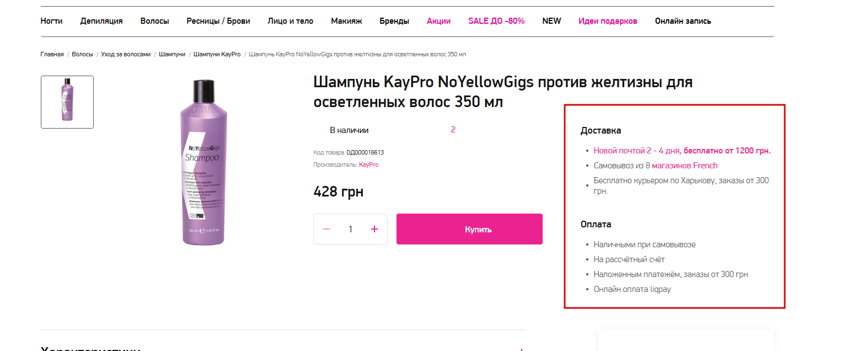Open the Ресницы / Брови menu
This screenshot has width=868, height=351.
(x=218, y=21)
